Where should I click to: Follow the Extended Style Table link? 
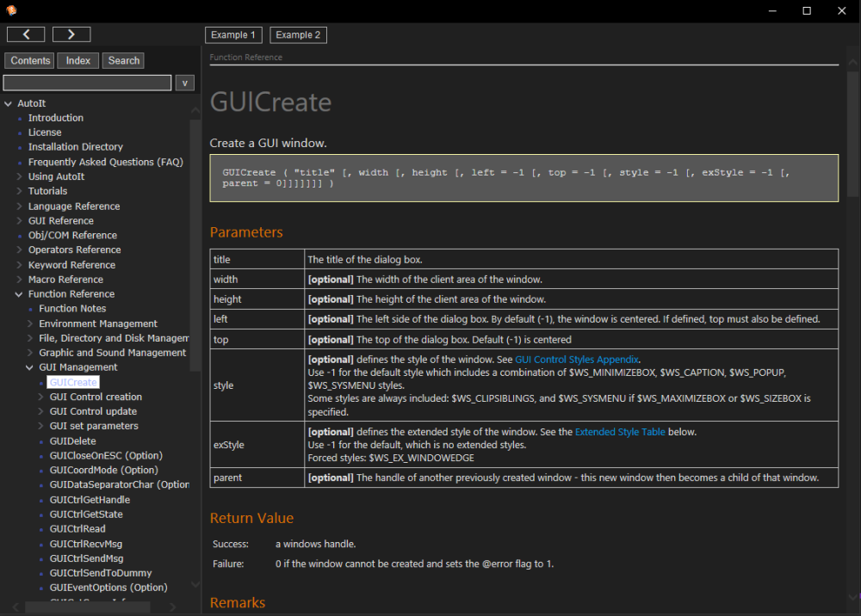[x=619, y=432]
